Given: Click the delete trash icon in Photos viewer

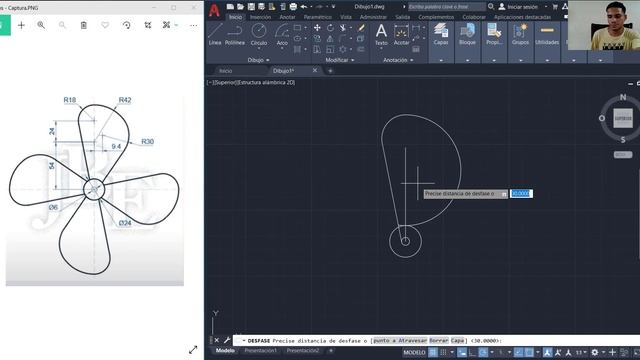Looking at the screenshot, I should (x=84, y=25).
